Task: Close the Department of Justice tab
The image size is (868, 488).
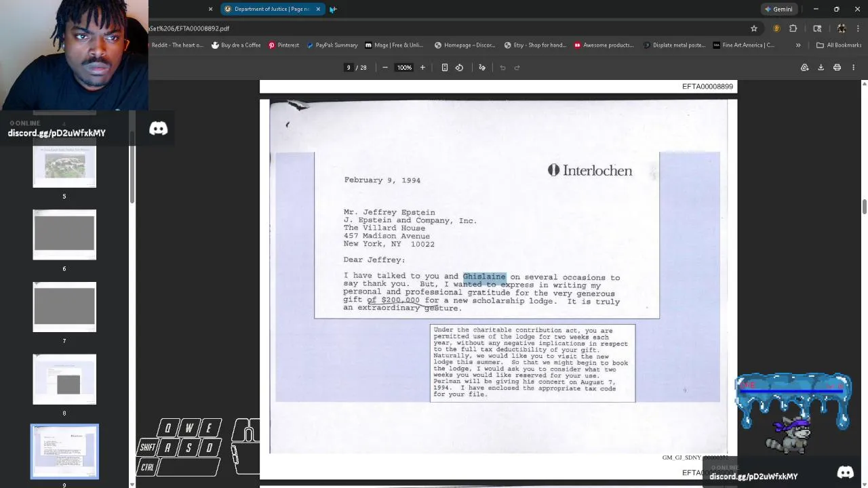Action: pyautogui.click(x=318, y=9)
